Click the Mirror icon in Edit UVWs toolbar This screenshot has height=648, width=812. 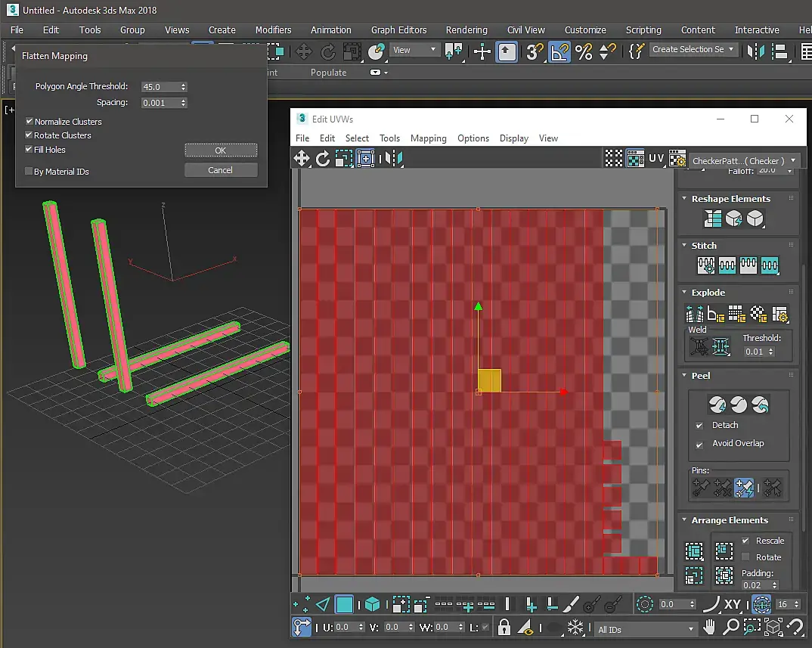[393, 158]
